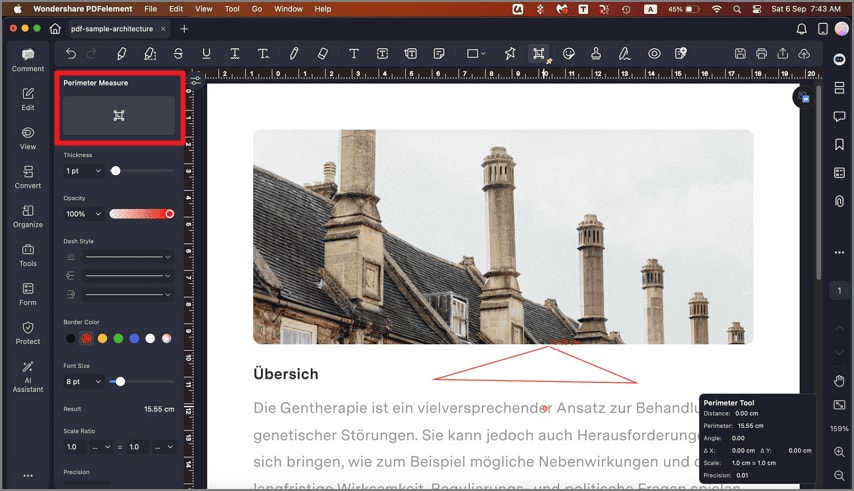854x491 pixels.
Task: Open the Stickers smiley icon
Action: coord(569,53)
